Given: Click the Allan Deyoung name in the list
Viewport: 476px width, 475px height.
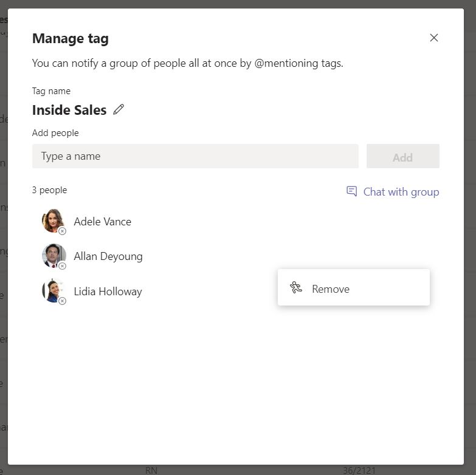Looking at the screenshot, I should click(108, 256).
